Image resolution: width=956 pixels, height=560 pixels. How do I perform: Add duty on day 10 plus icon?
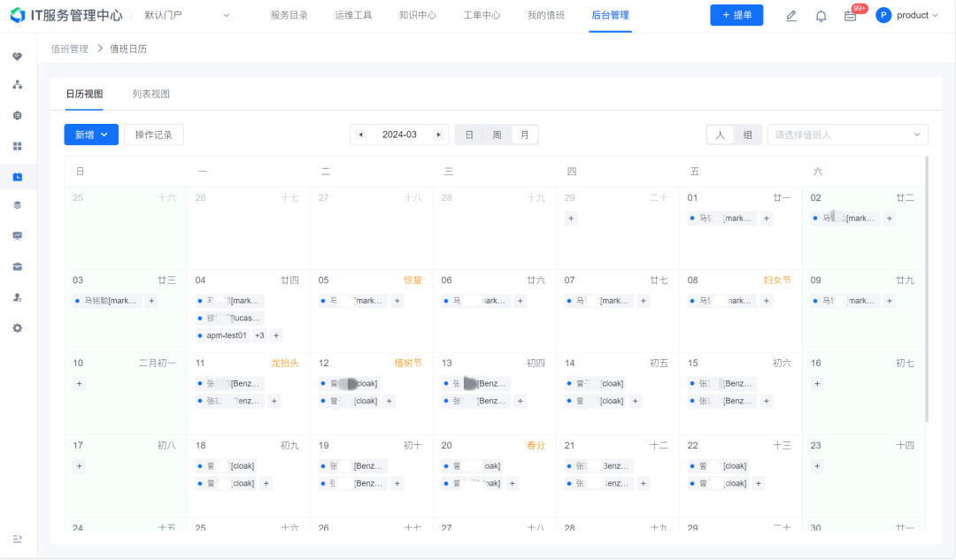tap(80, 383)
